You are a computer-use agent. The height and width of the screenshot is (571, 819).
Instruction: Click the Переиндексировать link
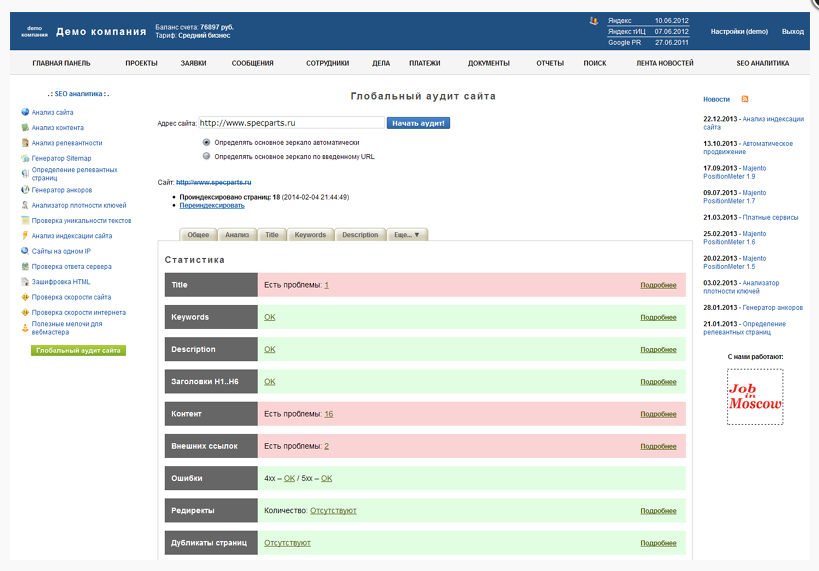212,205
